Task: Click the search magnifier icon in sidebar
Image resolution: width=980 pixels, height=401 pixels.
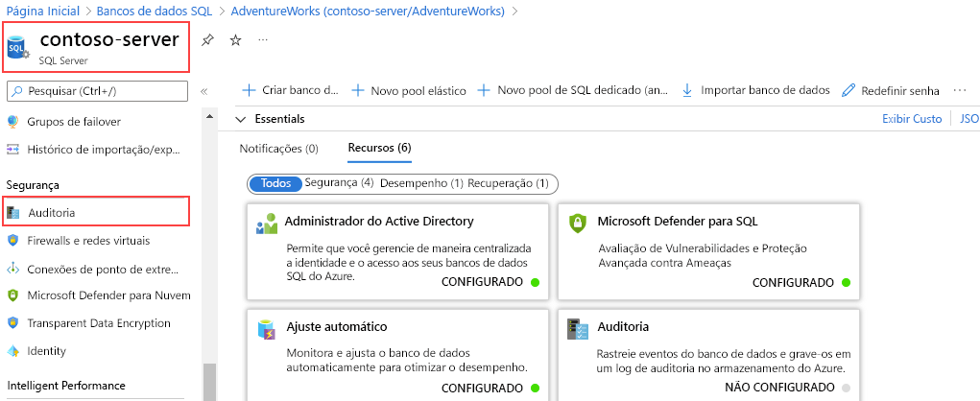Action: click(x=17, y=91)
